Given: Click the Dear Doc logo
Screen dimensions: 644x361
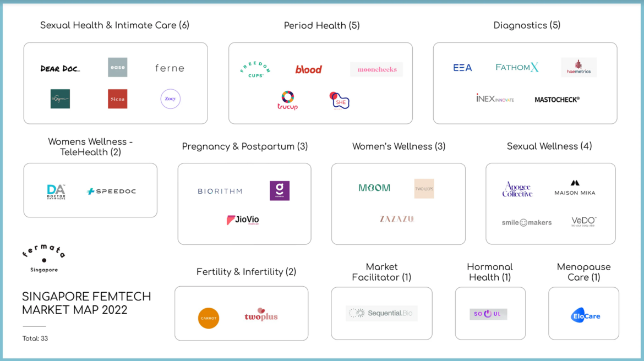Looking at the screenshot, I should pos(60,69).
